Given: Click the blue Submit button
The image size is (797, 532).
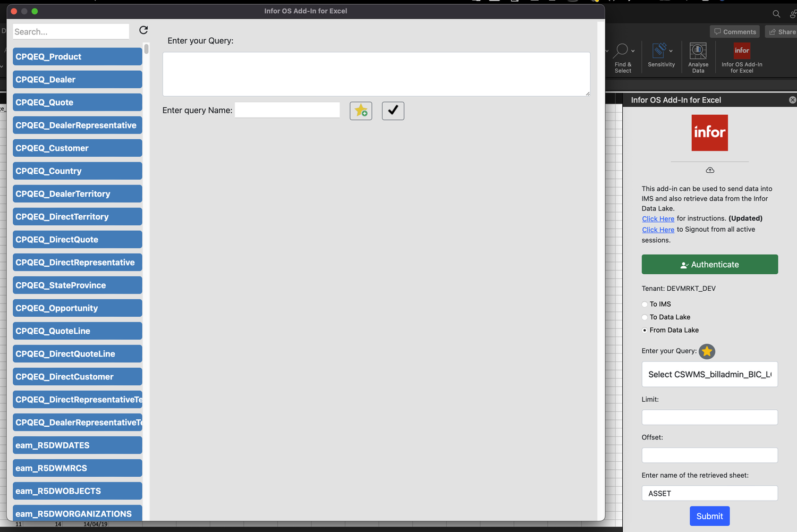Looking at the screenshot, I should point(710,516).
